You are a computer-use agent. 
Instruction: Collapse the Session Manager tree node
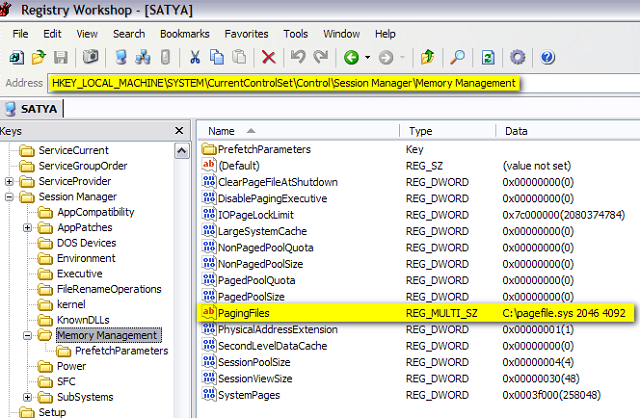(9, 197)
